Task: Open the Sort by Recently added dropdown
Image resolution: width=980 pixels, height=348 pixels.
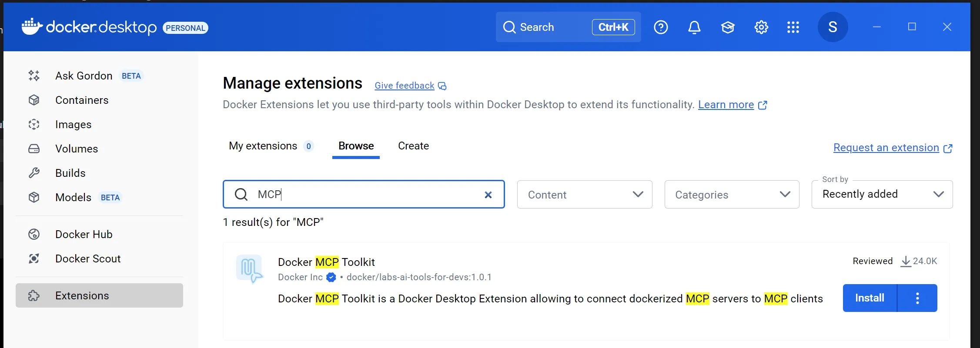Action: (882, 194)
